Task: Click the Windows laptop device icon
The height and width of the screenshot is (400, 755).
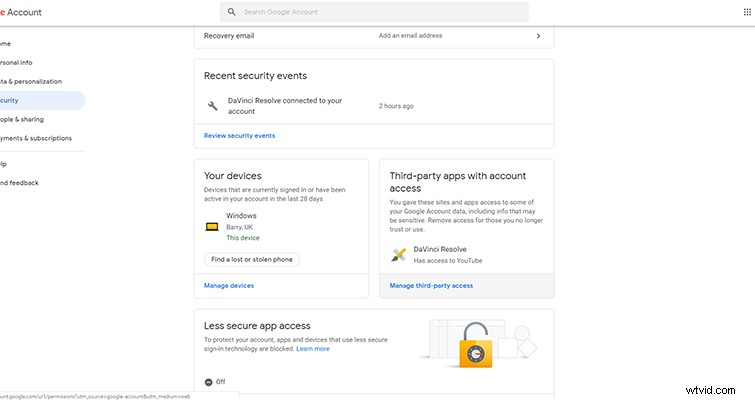Action: point(212,227)
